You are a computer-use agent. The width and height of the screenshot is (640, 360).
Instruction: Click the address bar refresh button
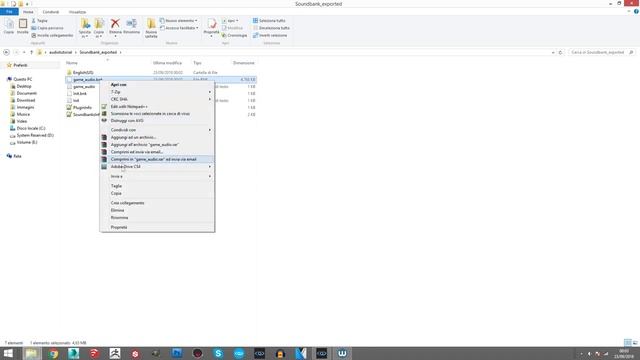click(560, 52)
